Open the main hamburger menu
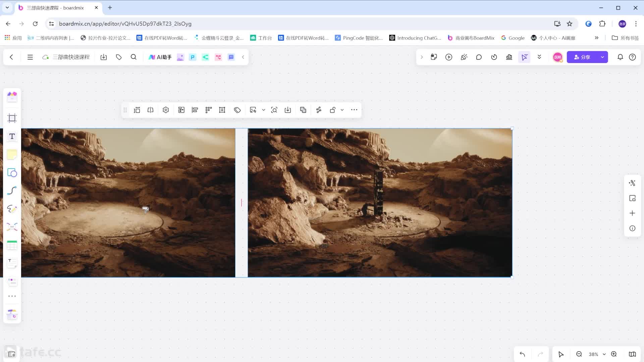Image resolution: width=644 pixels, height=362 pixels. pyautogui.click(x=30, y=57)
